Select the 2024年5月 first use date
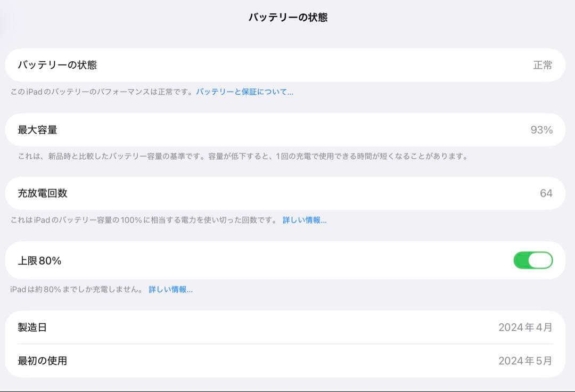This screenshot has width=575, height=392. [525, 361]
